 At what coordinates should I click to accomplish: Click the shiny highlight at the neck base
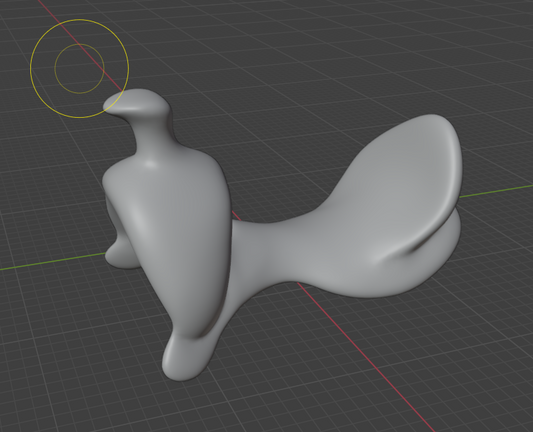point(151,164)
